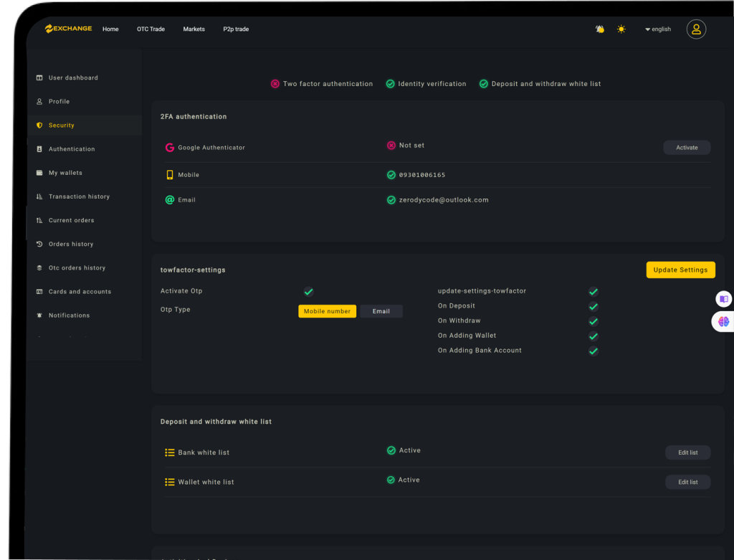734x560 pixels.
Task: Edit list for Wallet white list
Action: (x=687, y=482)
